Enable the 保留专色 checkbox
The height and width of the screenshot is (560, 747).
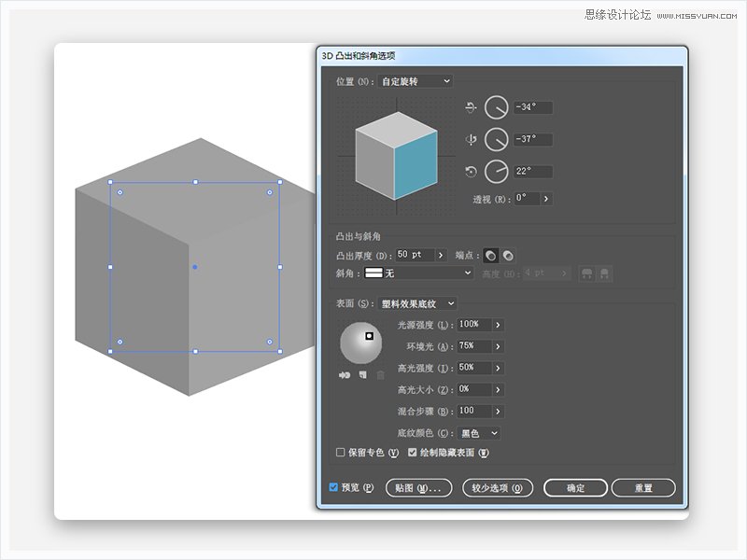coord(340,453)
